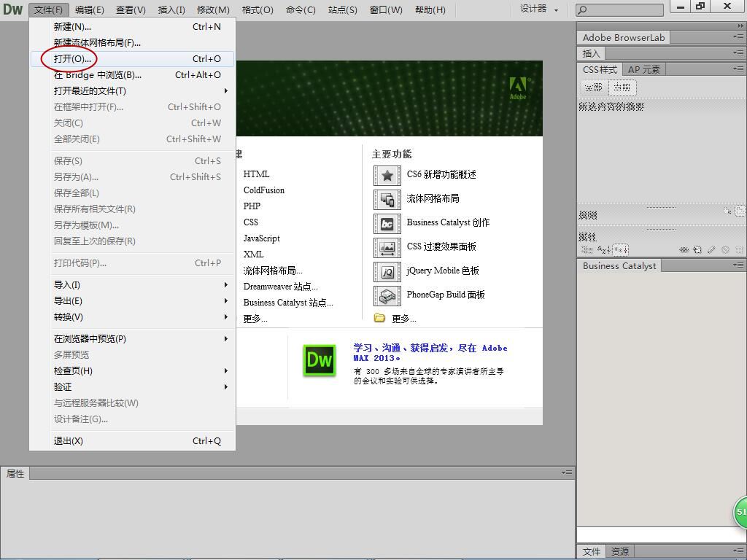
Task: Create a new ColdFusion document link
Action: 264,190
